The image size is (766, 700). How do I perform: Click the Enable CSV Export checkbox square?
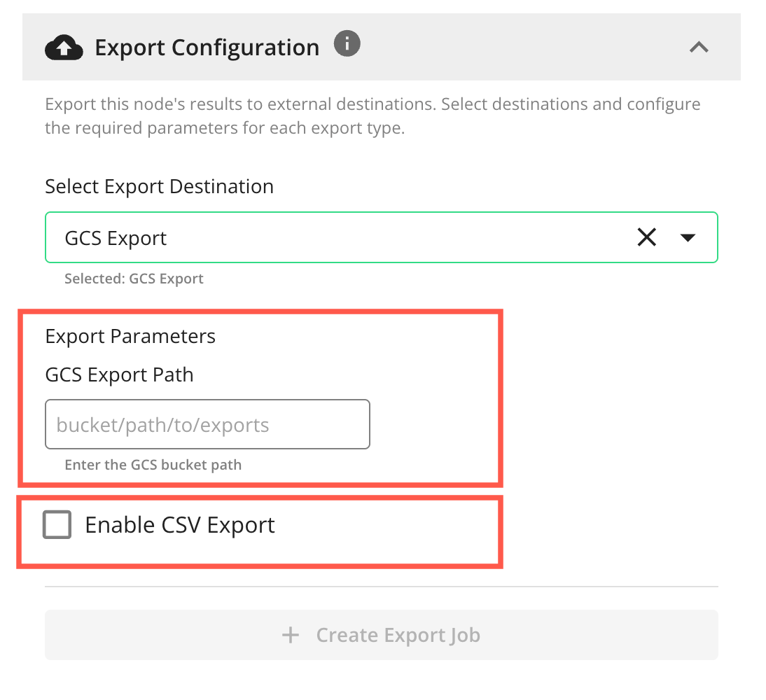click(x=57, y=524)
